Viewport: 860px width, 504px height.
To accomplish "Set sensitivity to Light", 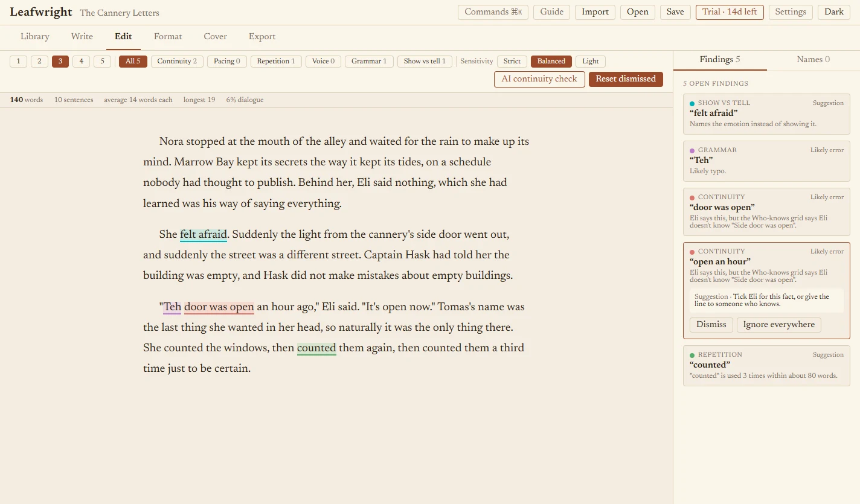I will [591, 61].
